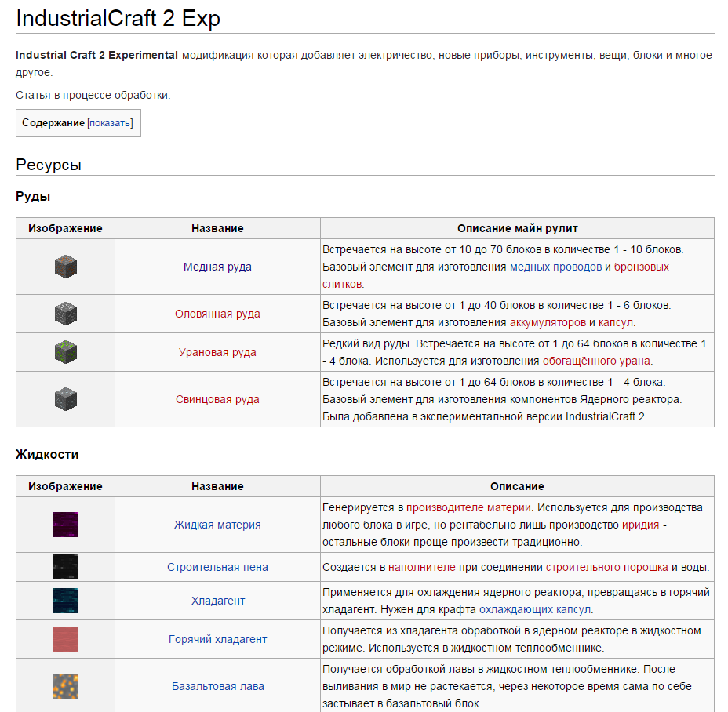The height and width of the screenshot is (712, 728).
Task: Click the black construction foam texture image
Action: click(x=66, y=567)
